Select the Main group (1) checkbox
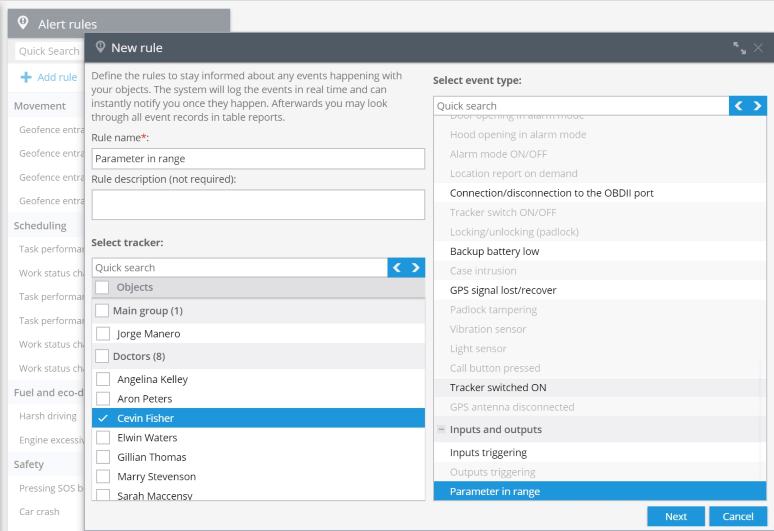This screenshot has width=774, height=531. tap(102, 310)
